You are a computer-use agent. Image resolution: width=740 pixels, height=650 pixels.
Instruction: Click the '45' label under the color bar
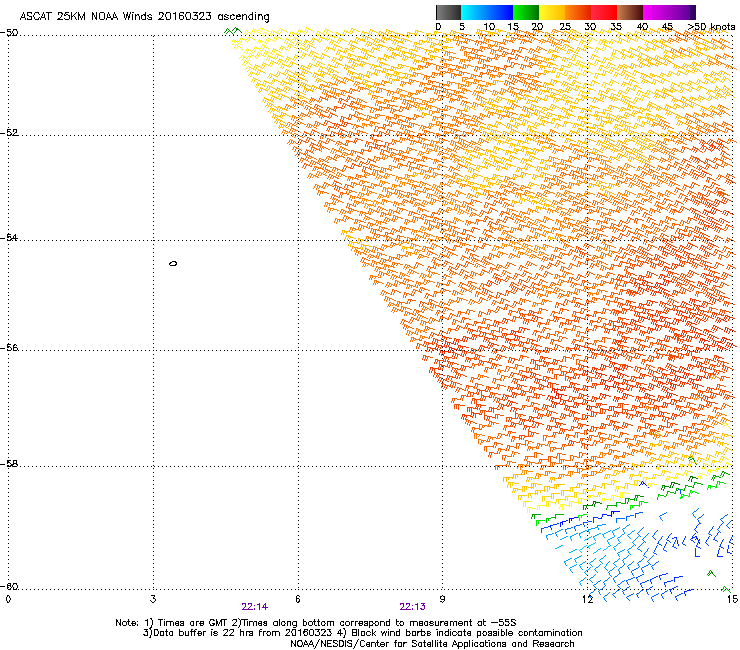(667, 27)
